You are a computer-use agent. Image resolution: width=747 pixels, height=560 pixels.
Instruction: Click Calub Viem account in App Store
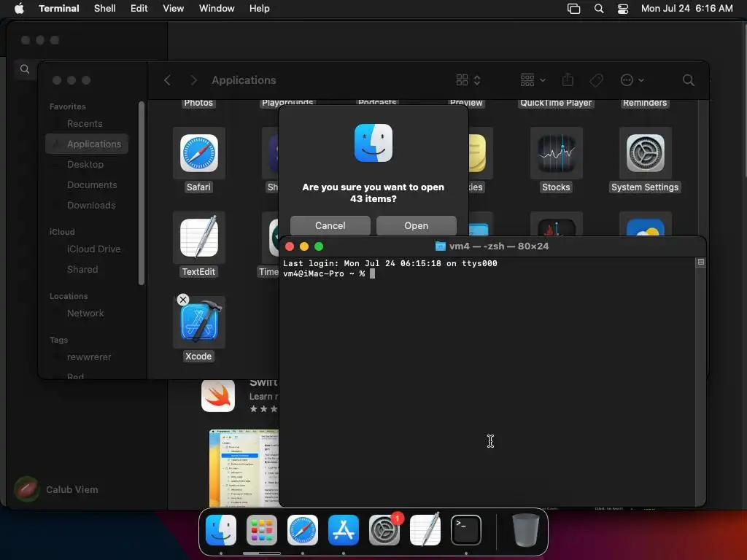56,489
